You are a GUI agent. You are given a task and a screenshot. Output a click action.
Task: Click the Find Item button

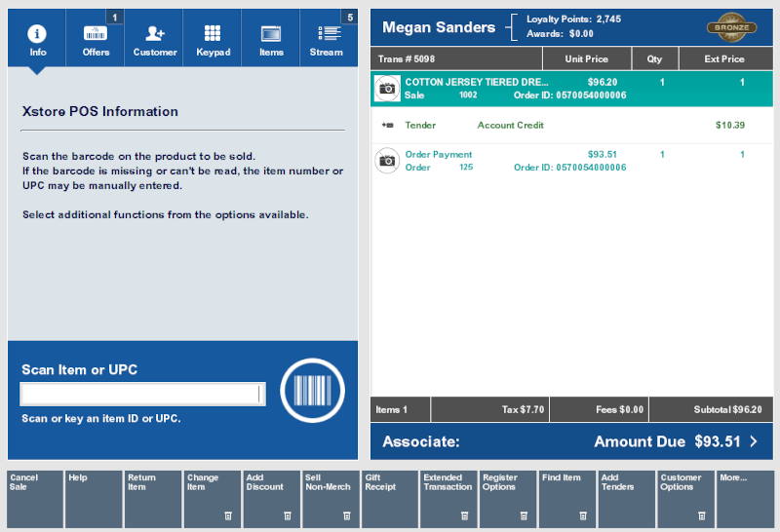pos(567,499)
